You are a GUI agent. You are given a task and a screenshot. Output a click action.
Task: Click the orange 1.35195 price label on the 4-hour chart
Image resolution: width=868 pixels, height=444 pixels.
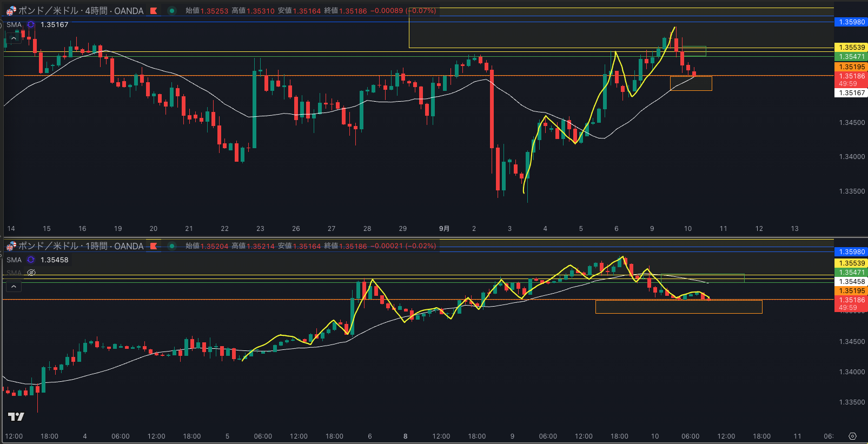[851, 67]
